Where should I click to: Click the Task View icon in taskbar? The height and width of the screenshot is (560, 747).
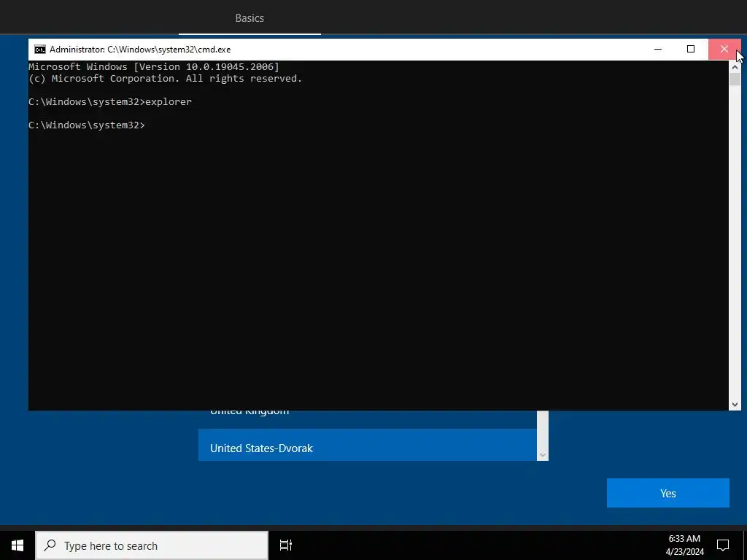(x=286, y=545)
